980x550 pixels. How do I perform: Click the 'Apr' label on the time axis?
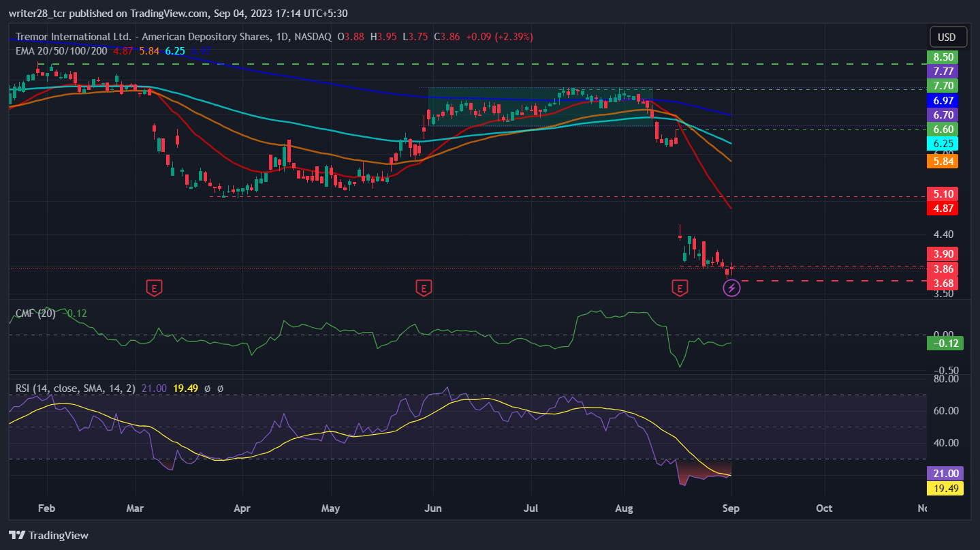[x=242, y=508]
